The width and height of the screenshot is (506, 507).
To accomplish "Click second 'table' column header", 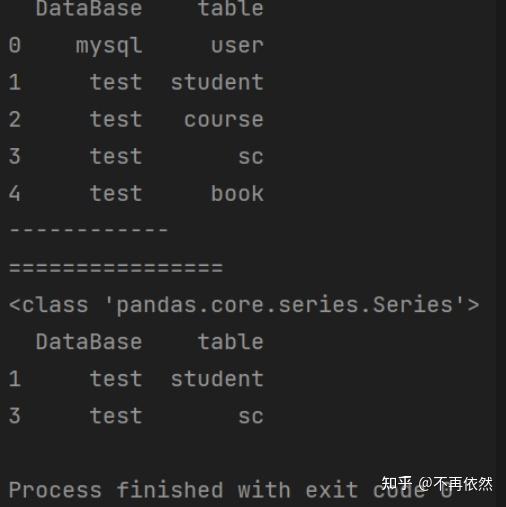I will 231,342.
